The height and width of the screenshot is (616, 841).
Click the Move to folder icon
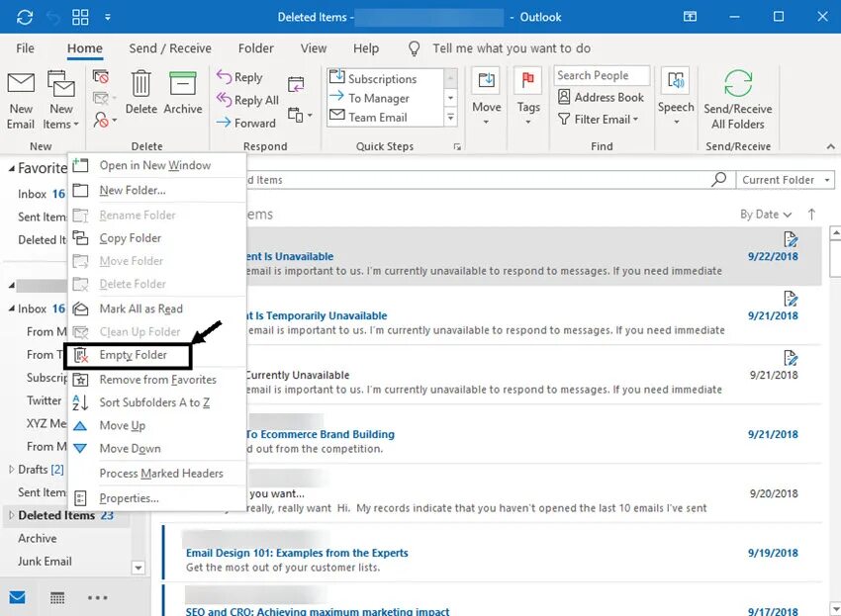coord(486,80)
